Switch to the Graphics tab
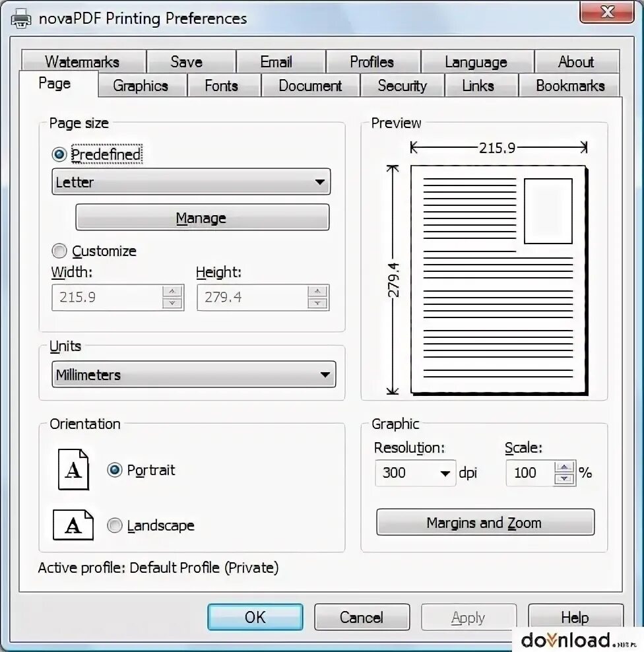Image resolution: width=644 pixels, height=652 pixels. [x=142, y=85]
